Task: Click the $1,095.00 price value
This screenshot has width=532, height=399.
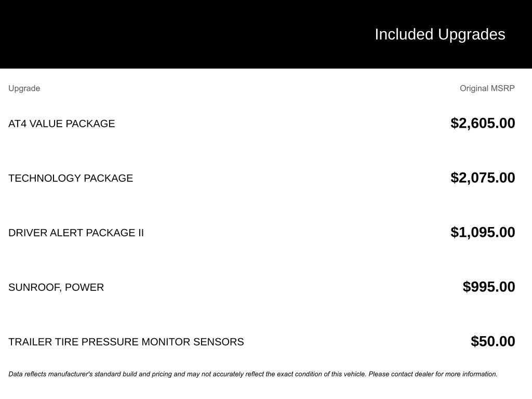Action: pyautogui.click(x=483, y=232)
